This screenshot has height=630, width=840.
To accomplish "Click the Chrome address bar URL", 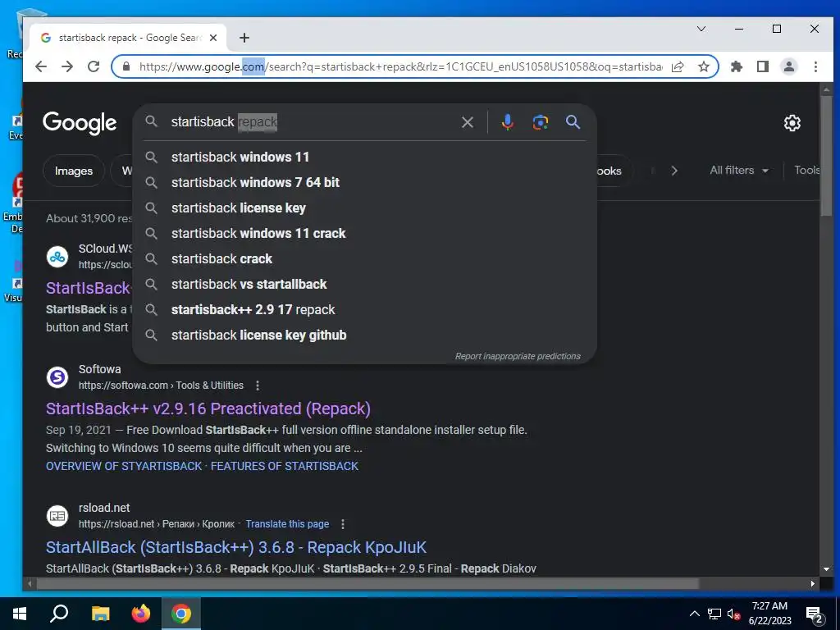I will click(399, 66).
